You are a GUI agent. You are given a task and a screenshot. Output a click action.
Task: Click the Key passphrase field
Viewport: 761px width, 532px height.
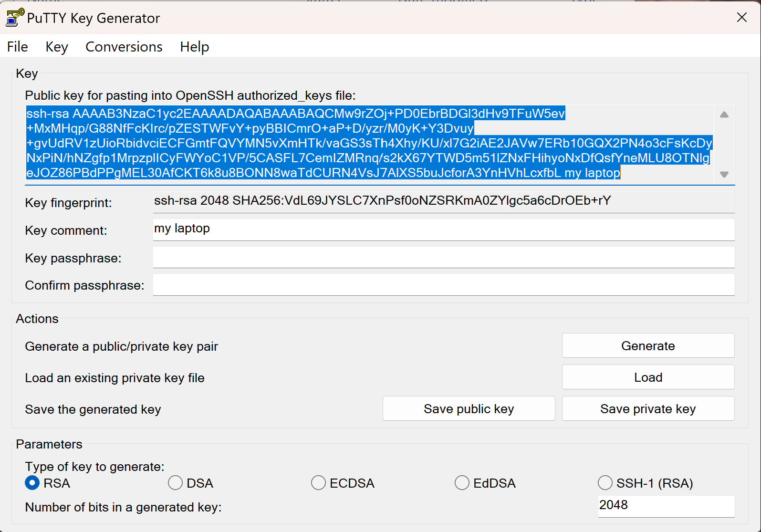pyautogui.click(x=444, y=257)
